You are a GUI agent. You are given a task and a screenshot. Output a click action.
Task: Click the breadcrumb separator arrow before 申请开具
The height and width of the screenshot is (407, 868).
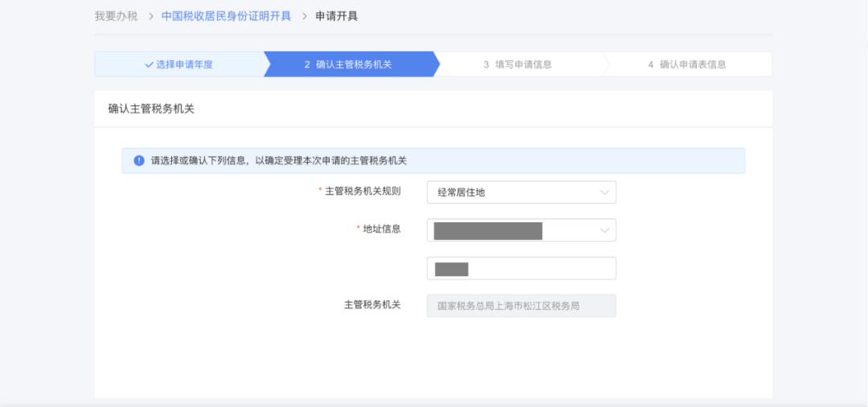[304, 16]
